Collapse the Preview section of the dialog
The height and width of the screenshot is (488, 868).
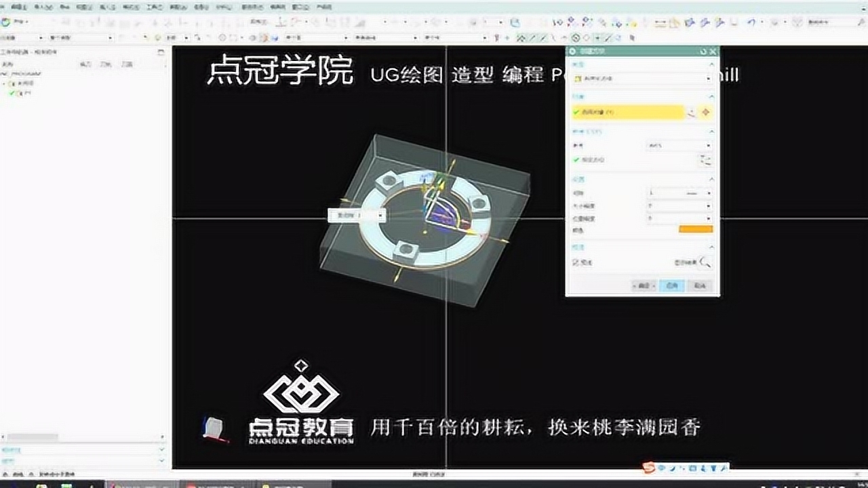pyautogui.click(x=711, y=247)
